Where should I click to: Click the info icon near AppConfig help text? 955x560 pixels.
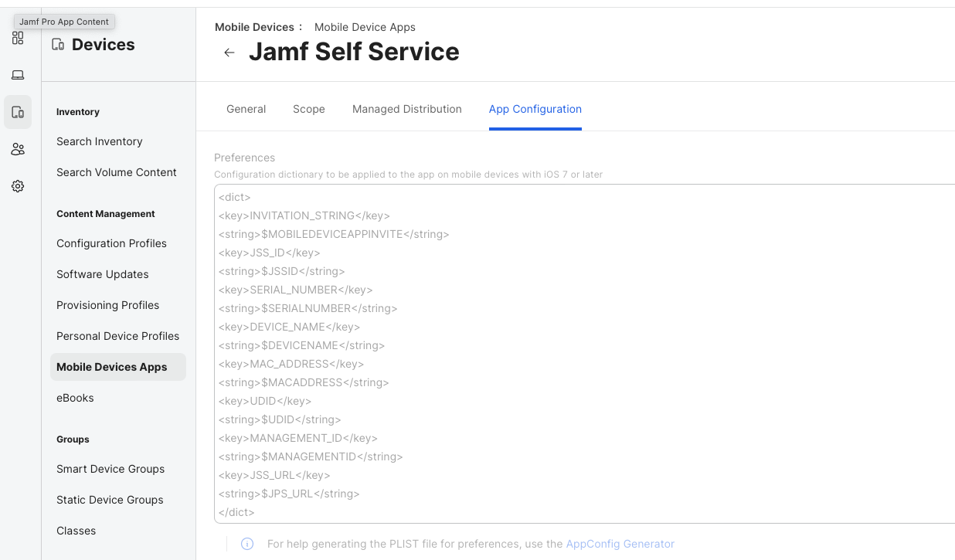click(x=247, y=544)
